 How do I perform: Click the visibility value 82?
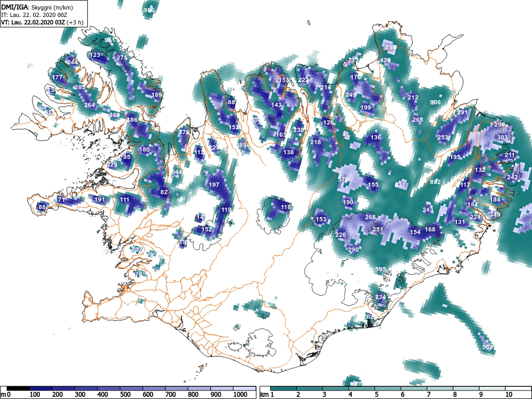[164, 192]
